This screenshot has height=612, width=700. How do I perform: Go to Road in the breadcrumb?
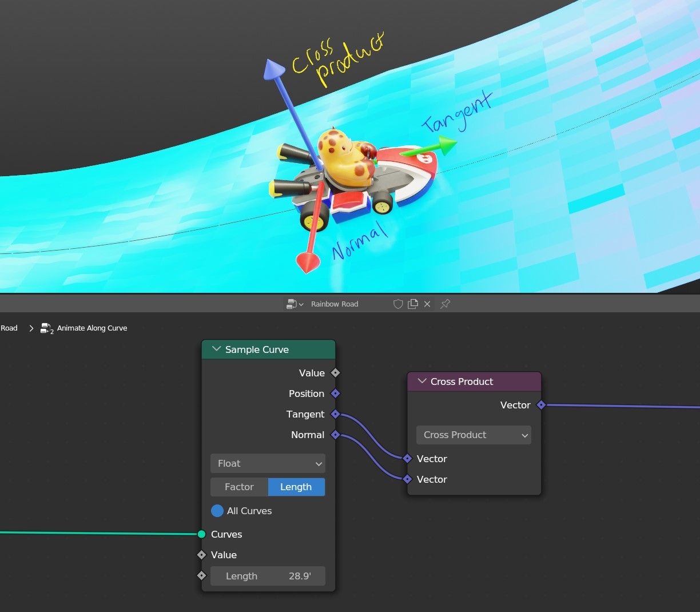(x=9, y=328)
